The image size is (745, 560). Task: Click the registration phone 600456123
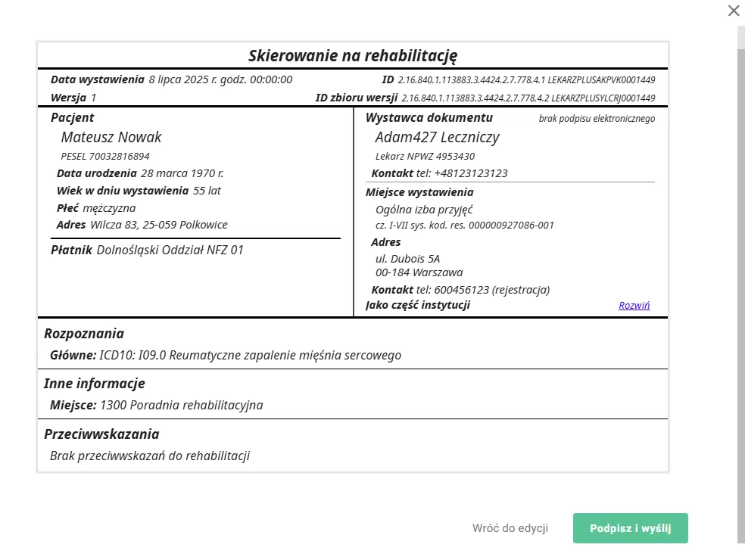[486, 290]
